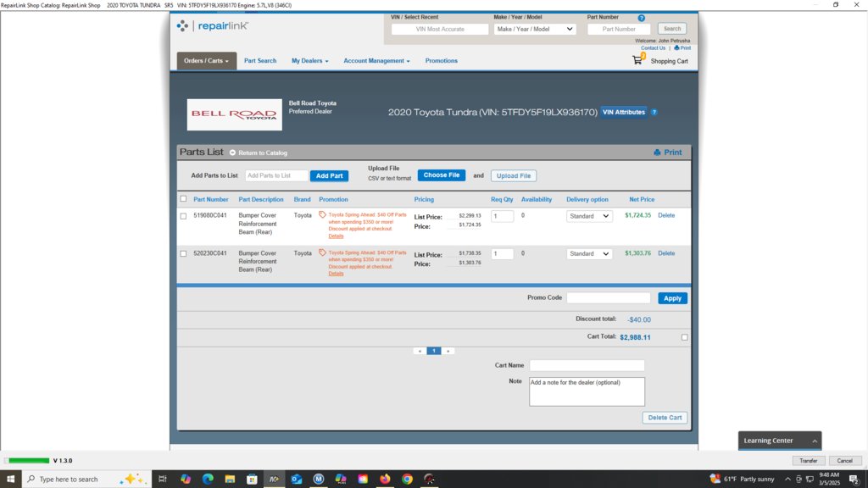This screenshot has width=868, height=488.
Task: Click the VIN Attributes button
Action: coord(624,113)
